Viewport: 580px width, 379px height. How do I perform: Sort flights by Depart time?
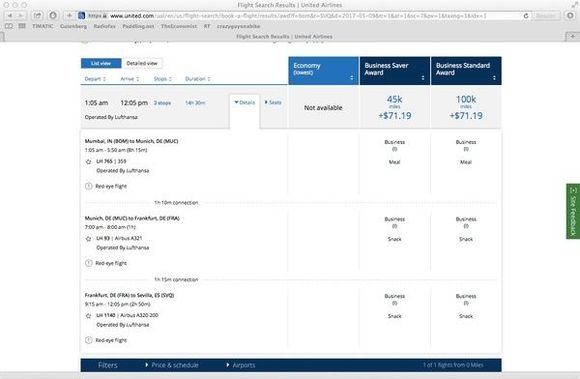(95, 79)
